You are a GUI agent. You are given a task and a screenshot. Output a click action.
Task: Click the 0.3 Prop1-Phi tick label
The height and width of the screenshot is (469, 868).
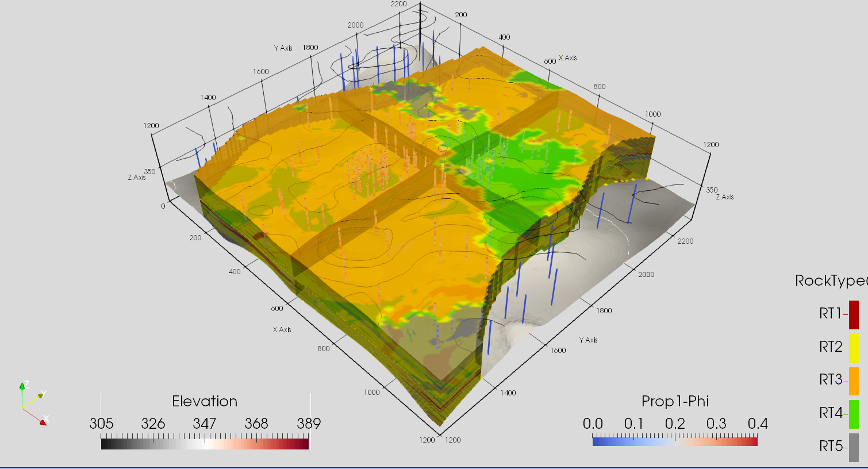pos(716,424)
